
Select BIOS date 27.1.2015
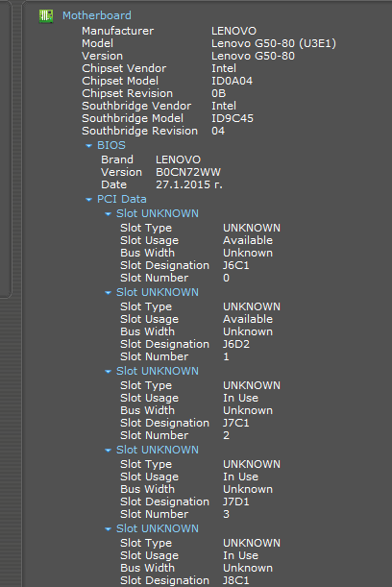189,184
